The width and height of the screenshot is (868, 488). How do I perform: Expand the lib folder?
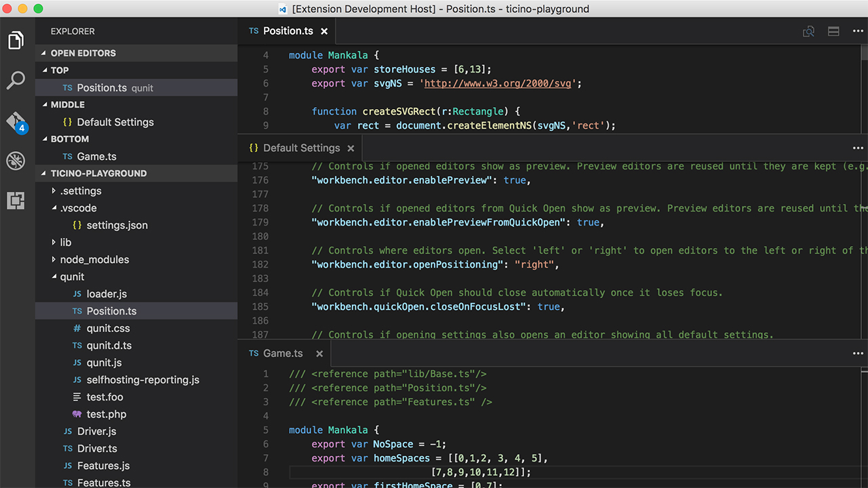[66, 242]
